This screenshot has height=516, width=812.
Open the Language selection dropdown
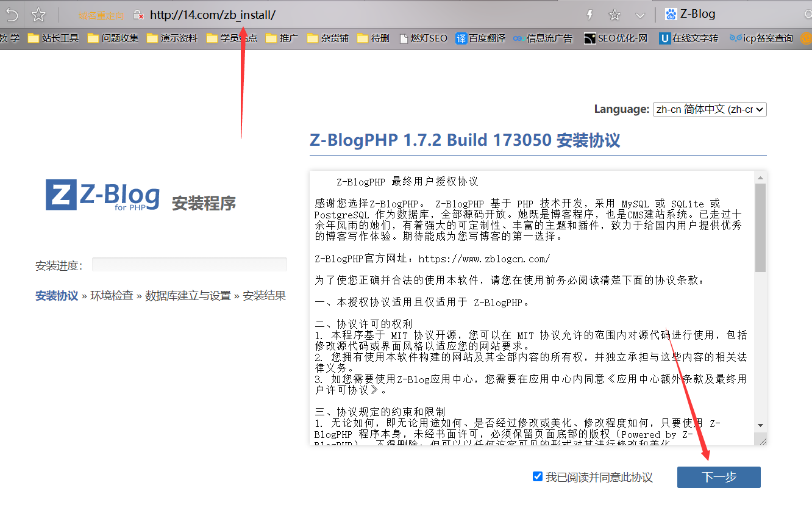point(710,109)
